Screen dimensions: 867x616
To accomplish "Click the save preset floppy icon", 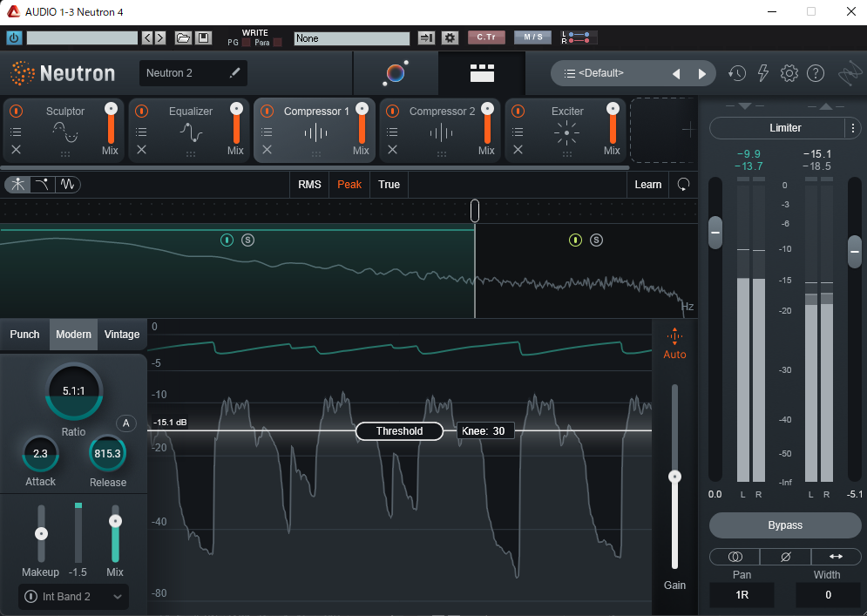I will [203, 37].
